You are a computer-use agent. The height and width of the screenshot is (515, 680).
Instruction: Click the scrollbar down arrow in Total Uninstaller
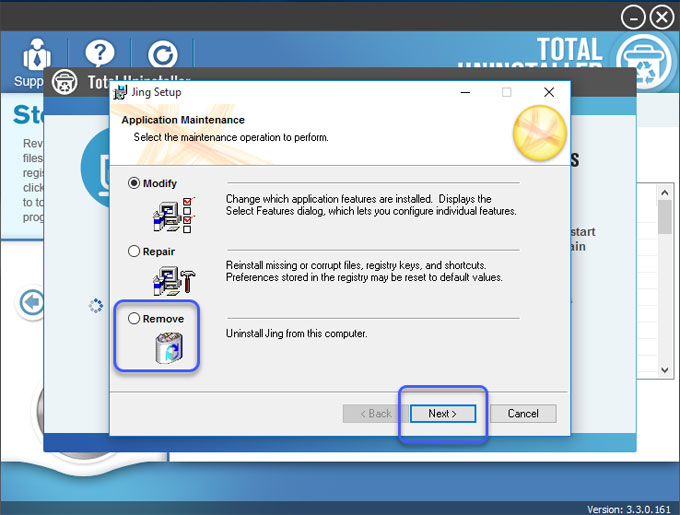pos(664,370)
